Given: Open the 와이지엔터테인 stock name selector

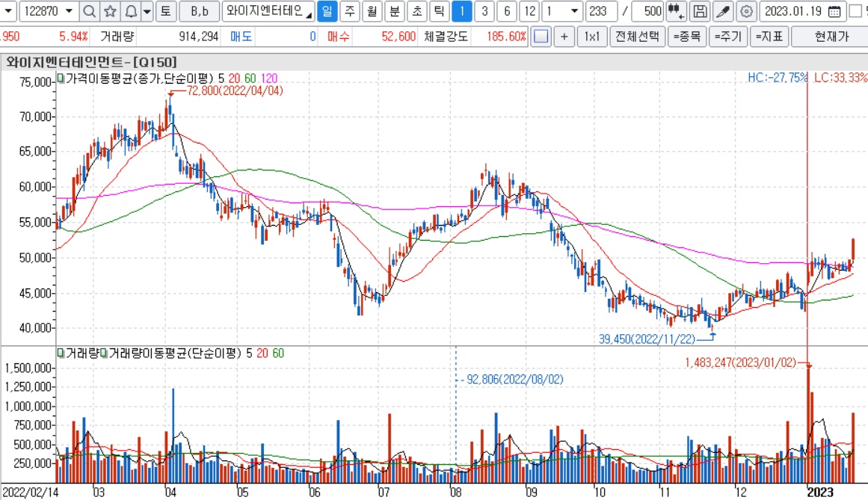Looking at the screenshot, I should pos(268,11).
